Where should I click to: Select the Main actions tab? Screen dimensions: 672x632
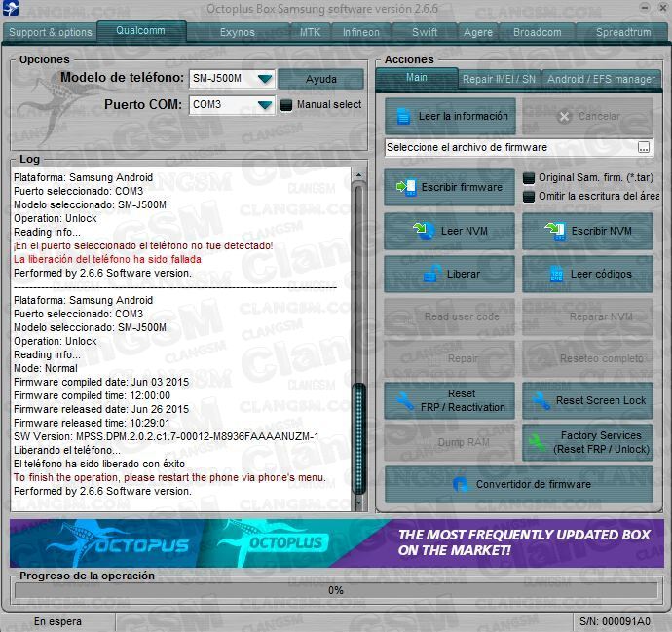pos(417,78)
